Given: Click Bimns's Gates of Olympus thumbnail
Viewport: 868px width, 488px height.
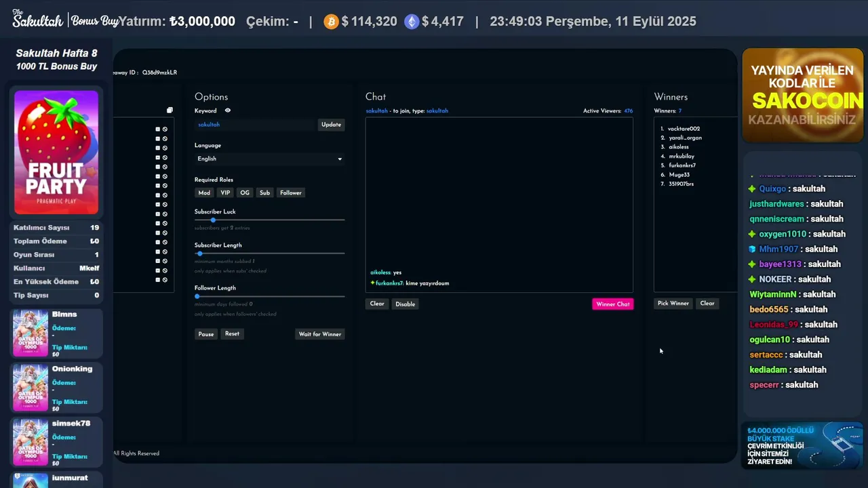Looking at the screenshot, I should pyautogui.click(x=31, y=333).
